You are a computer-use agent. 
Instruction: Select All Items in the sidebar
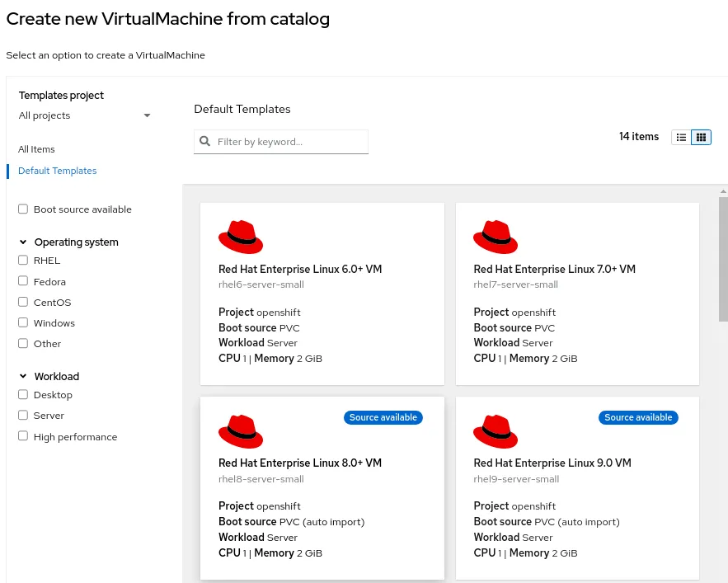[36, 149]
